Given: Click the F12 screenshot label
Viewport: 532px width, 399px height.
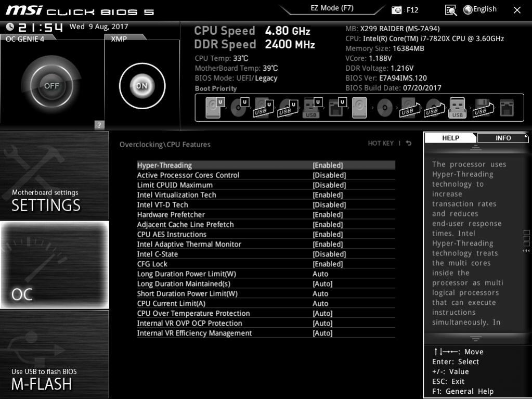Looking at the screenshot, I should [x=412, y=10].
